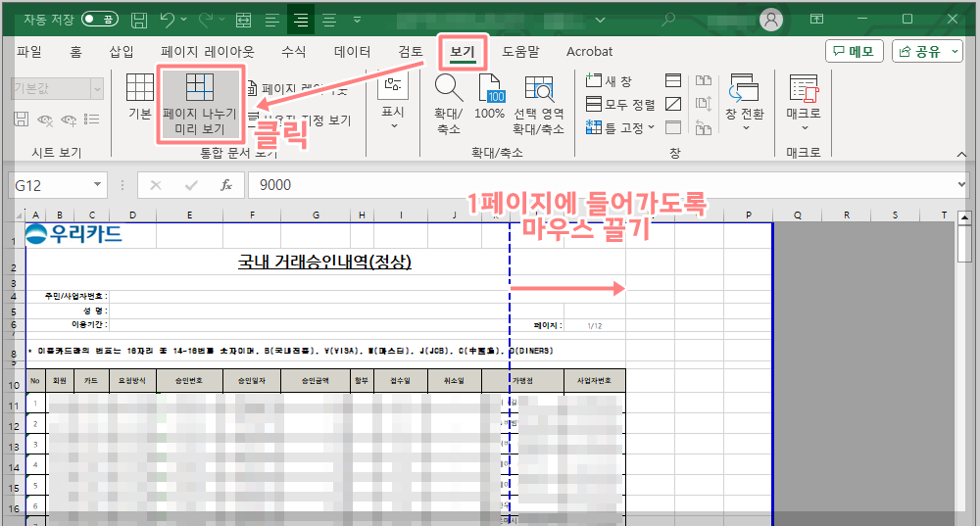Open the 도움말 tab
Screen dimensions: 980x526
point(521,51)
